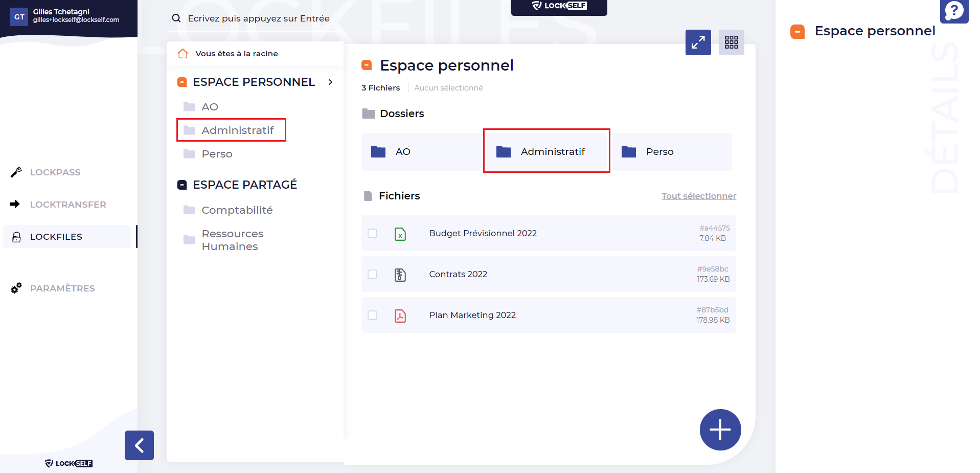The image size is (980, 473).
Task: Click the dark Espace partagé icon in the tree
Action: tap(182, 185)
